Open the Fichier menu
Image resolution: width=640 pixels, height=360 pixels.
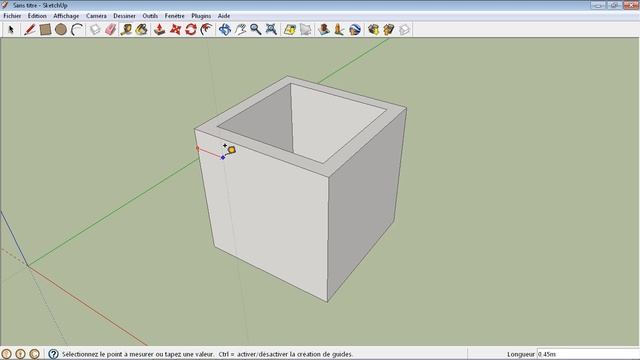coord(12,16)
